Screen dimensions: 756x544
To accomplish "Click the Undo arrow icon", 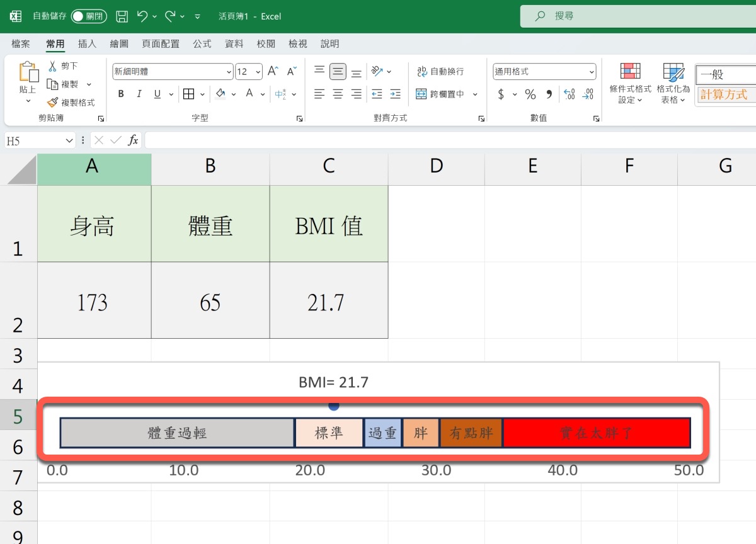I will [142, 16].
